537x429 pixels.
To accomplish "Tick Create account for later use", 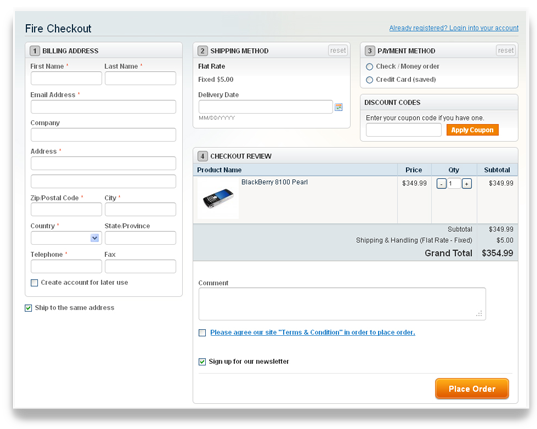I will (34, 283).
